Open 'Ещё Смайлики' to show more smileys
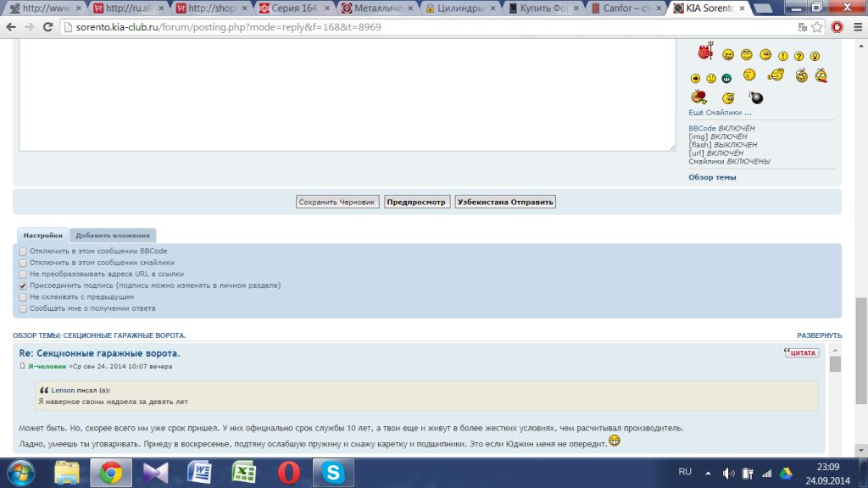The width and height of the screenshot is (868, 488). coord(720,113)
